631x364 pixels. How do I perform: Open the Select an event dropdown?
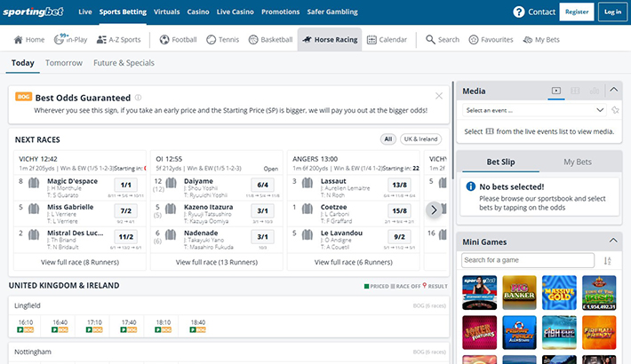click(533, 110)
